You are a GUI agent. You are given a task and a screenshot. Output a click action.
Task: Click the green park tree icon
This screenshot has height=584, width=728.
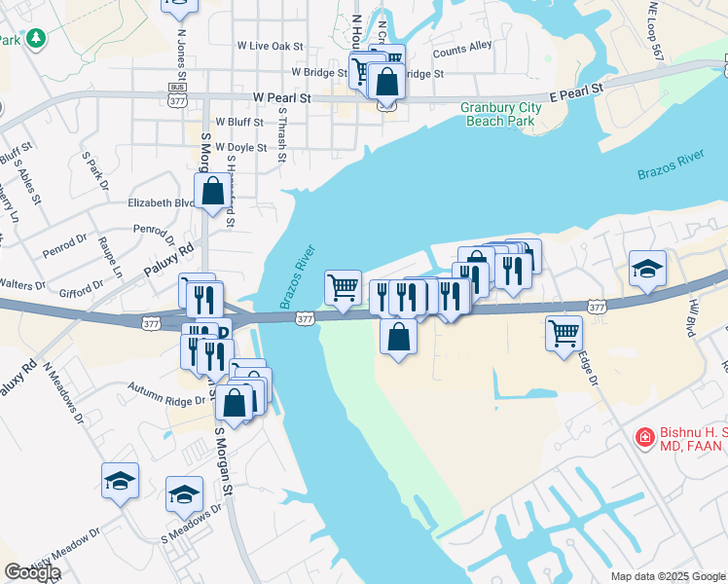[36, 39]
